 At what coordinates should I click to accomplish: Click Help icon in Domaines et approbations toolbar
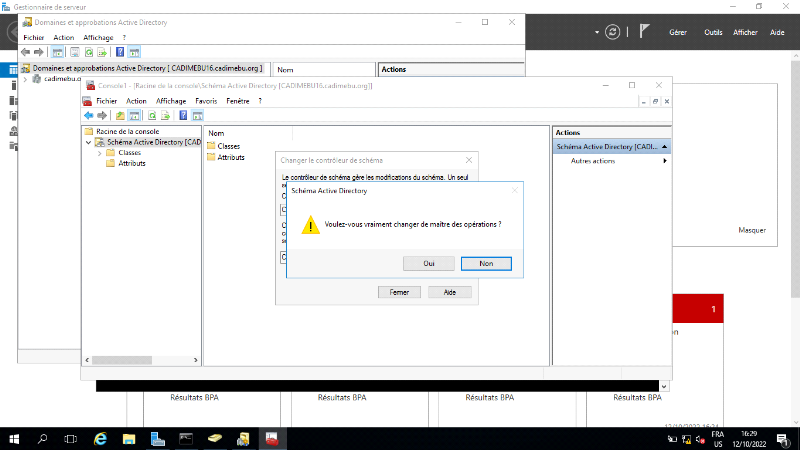pyautogui.click(x=120, y=52)
